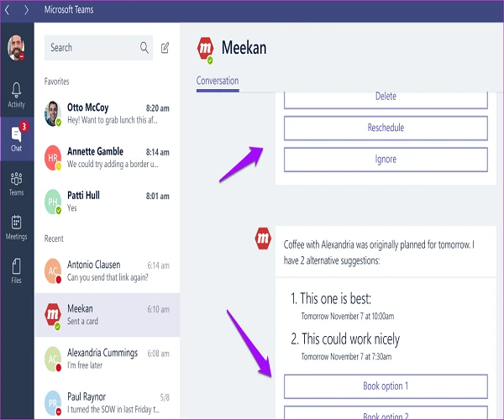504x420 pixels.
Task: Open the Chat icon in sidebar
Action: pyautogui.click(x=16, y=138)
